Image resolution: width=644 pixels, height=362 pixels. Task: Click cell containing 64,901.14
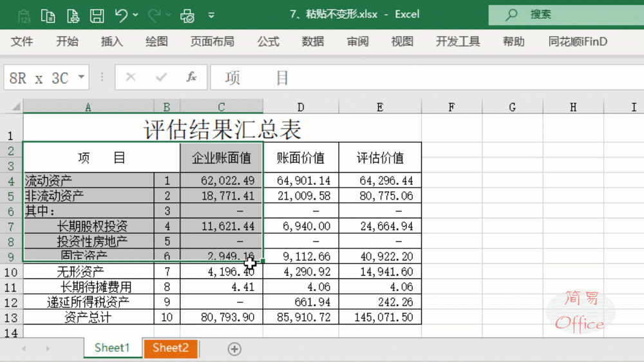pos(301,180)
